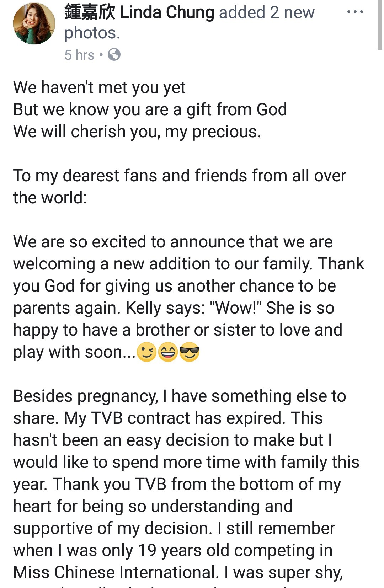The width and height of the screenshot is (384, 588).
Task: Click the "Besides pregnancy" sentence opening
Action: (x=85, y=396)
